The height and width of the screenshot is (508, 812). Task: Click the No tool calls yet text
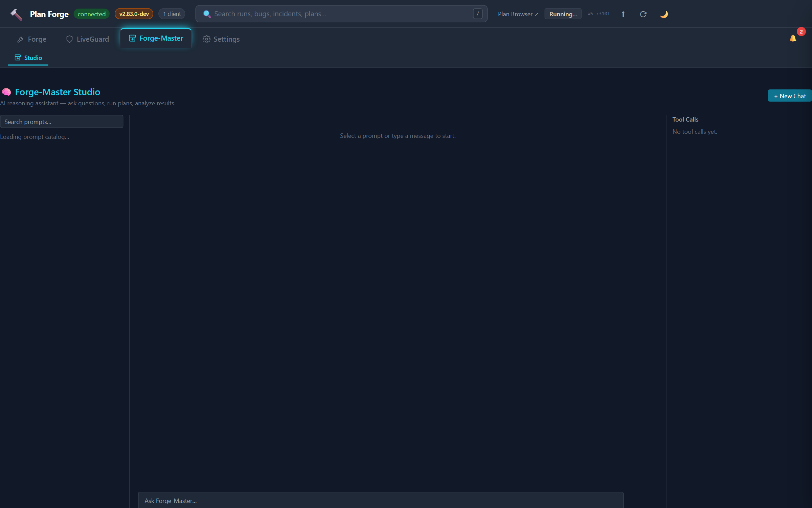point(695,132)
